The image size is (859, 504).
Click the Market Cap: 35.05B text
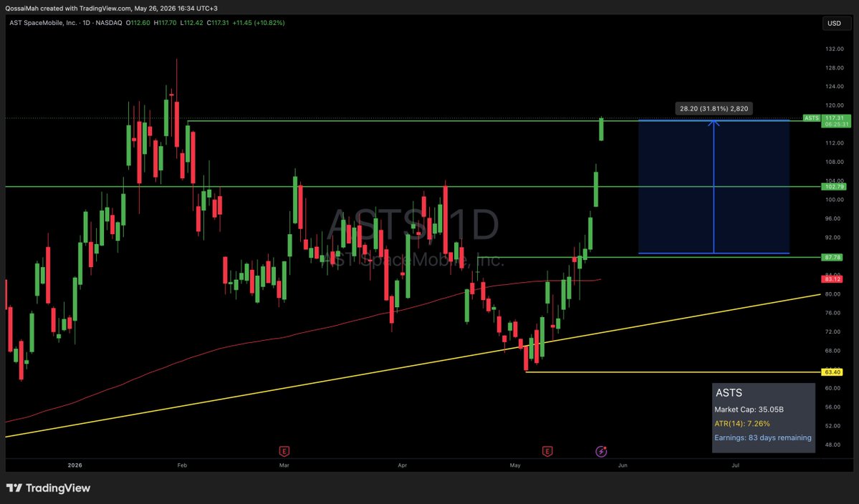point(749,409)
